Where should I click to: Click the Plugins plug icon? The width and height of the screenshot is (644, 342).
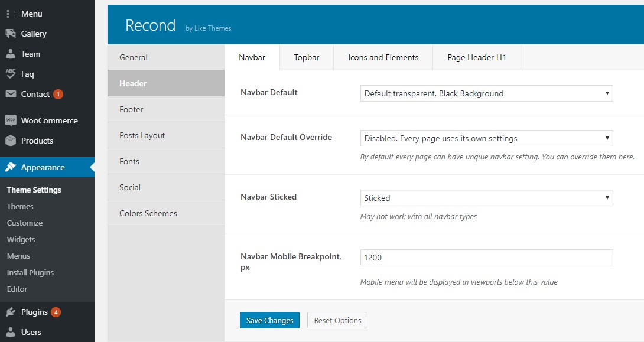coord(11,312)
